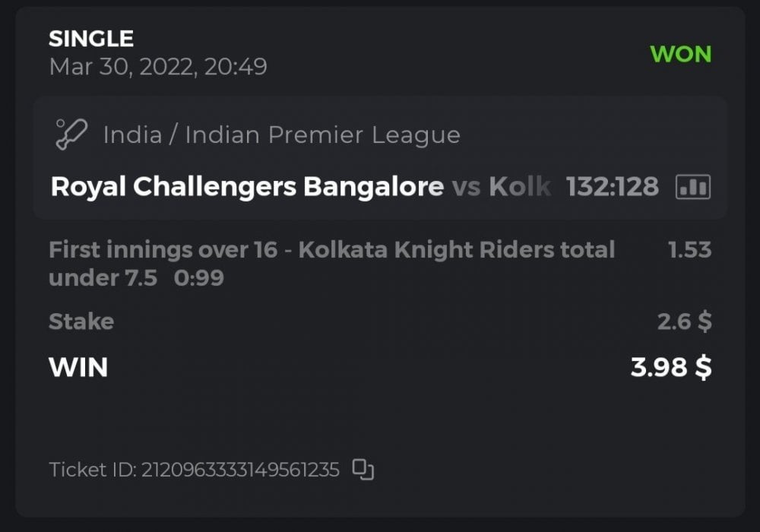The height and width of the screenshot is (532, 760).
Task: Click Royal Challengers Bangalore team name
Action: coord(247,186)
